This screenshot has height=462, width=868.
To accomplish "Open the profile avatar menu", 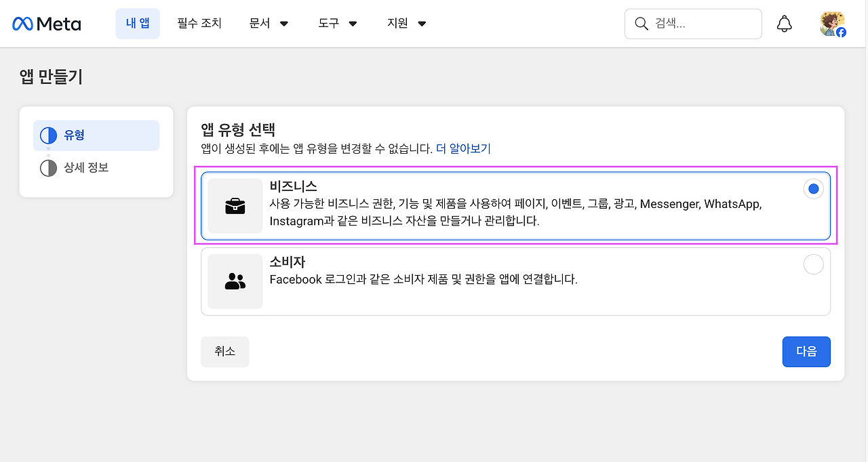I will pyautogui.click(x=832, y=24).
